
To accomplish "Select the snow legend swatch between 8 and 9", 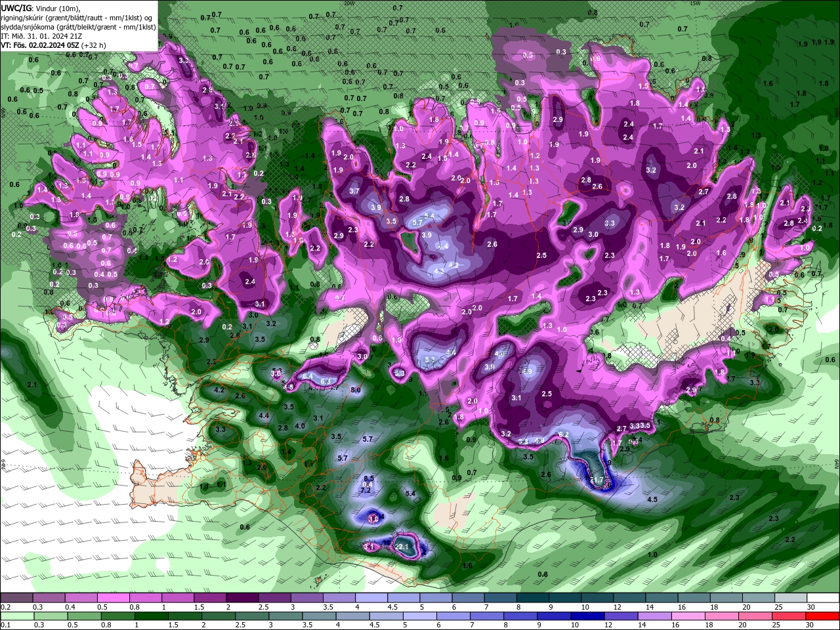I will [x=532, y=598].
